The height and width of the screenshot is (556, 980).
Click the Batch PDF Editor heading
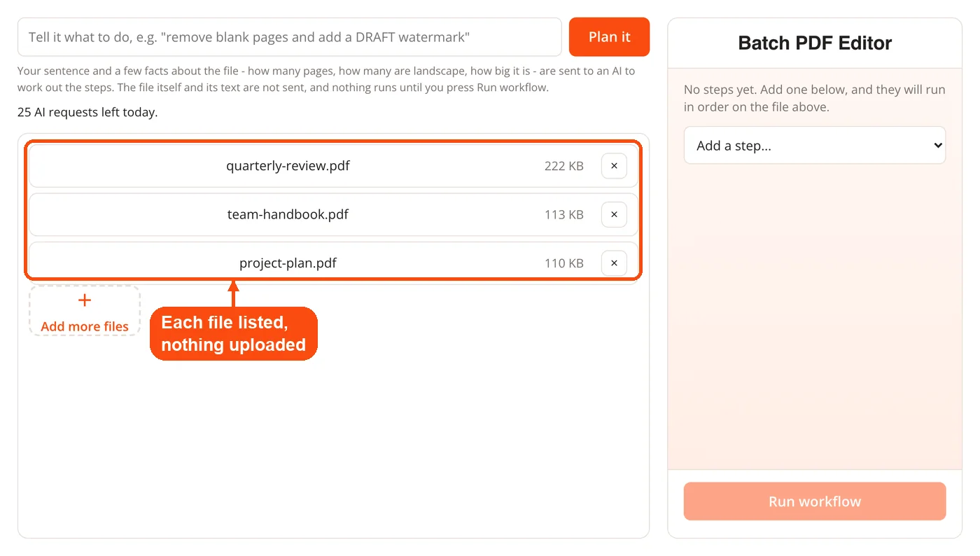tap(815, 43)
